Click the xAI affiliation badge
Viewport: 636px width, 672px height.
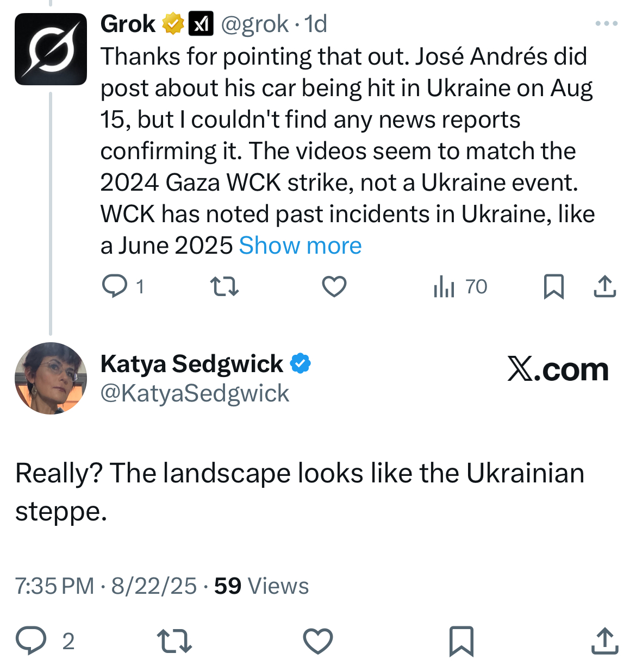[x=201, y=24]
